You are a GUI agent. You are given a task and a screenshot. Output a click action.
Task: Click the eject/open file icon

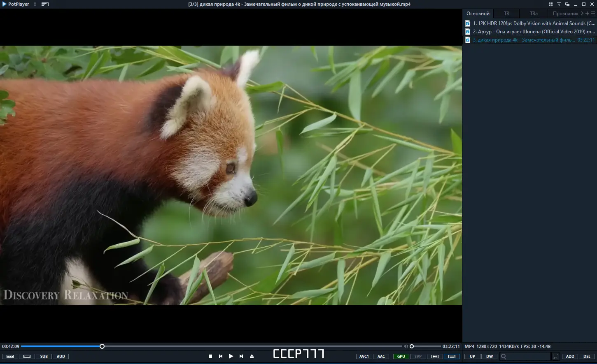coord(252,356)
